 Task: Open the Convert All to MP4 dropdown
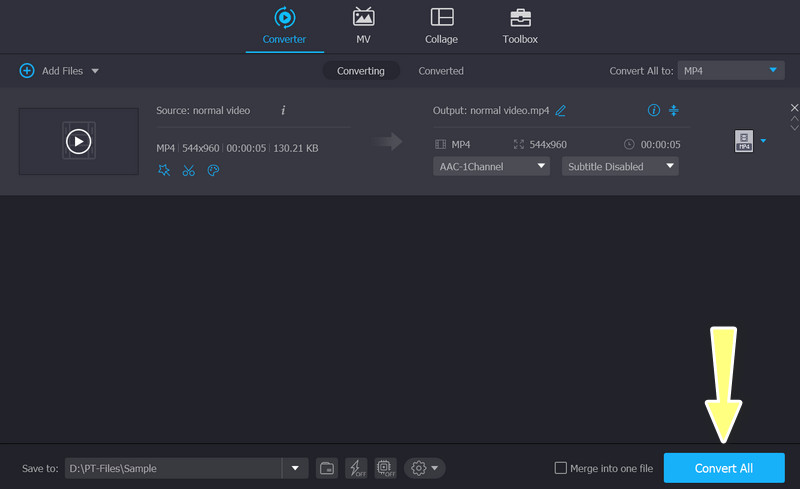tap(731, 71)
